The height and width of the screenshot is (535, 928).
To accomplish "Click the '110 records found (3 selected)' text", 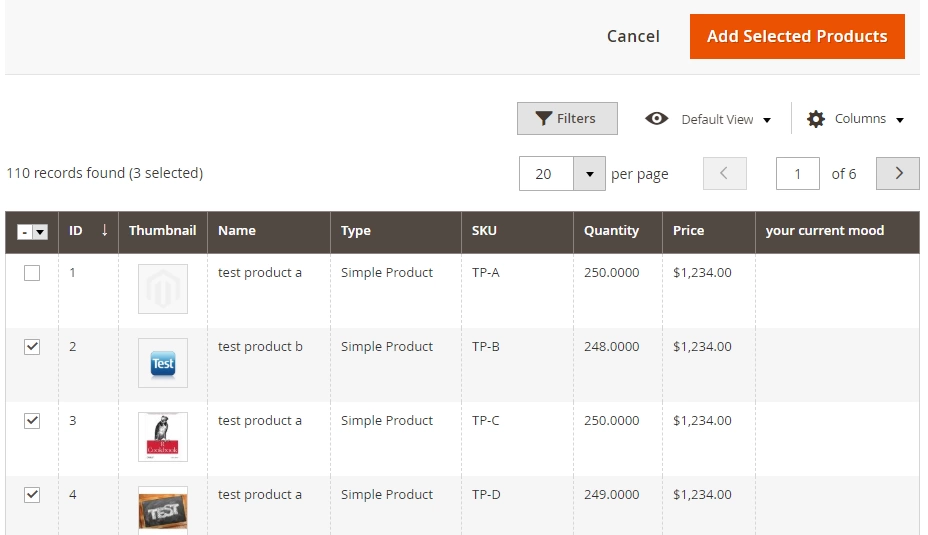I will 105,173.
